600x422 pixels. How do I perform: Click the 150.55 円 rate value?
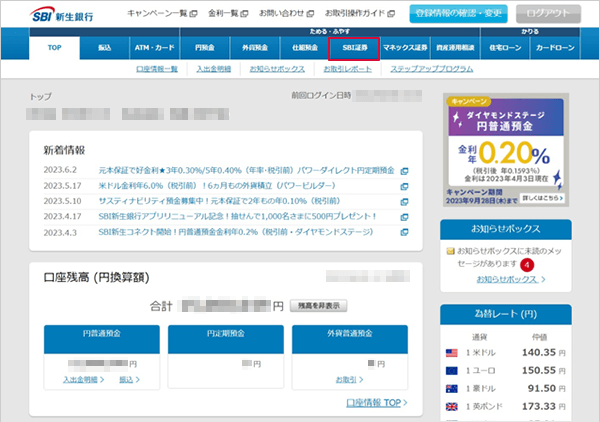543,370
